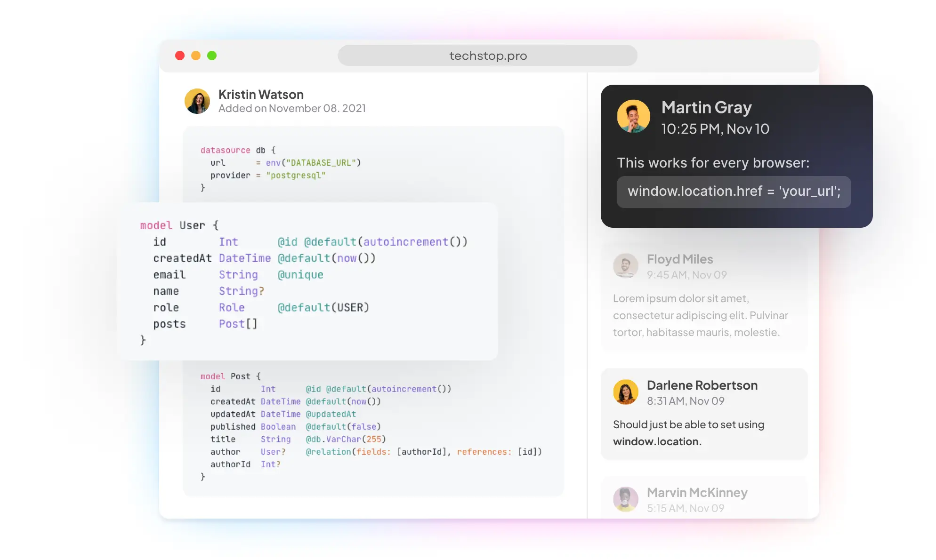Click Marvin McKinney's avatar

tap(625, 499)
